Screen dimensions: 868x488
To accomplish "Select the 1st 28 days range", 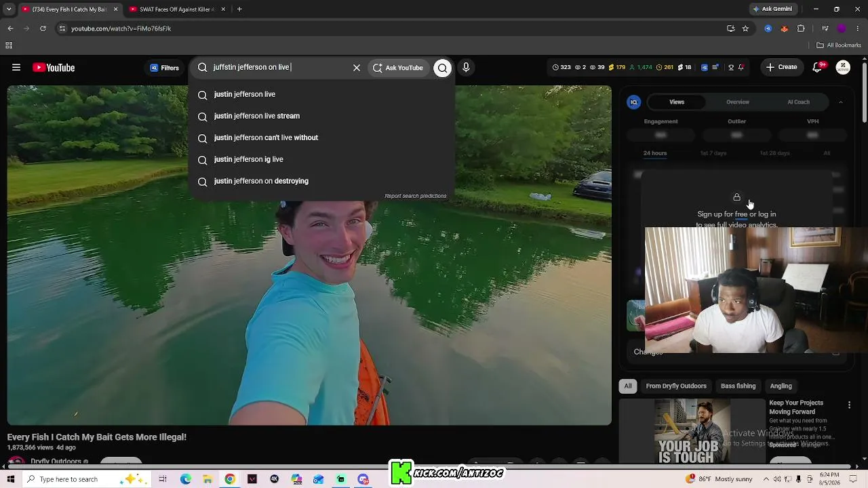I will tap(774, 153).
